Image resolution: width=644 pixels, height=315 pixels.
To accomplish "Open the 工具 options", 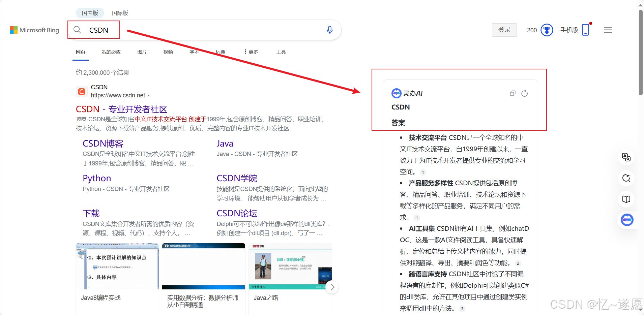I will coord(281,52).
